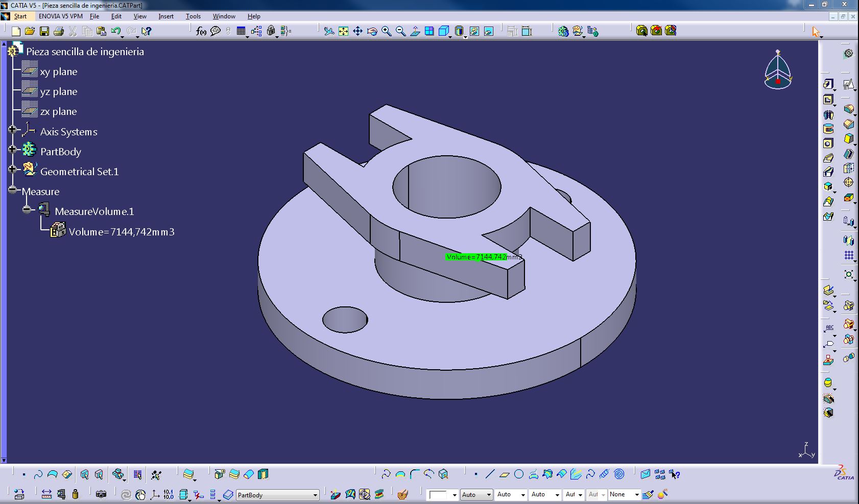Select the zx plane in the tree
The height and width of the screenshot is (504, 859).
pos(59,111)
